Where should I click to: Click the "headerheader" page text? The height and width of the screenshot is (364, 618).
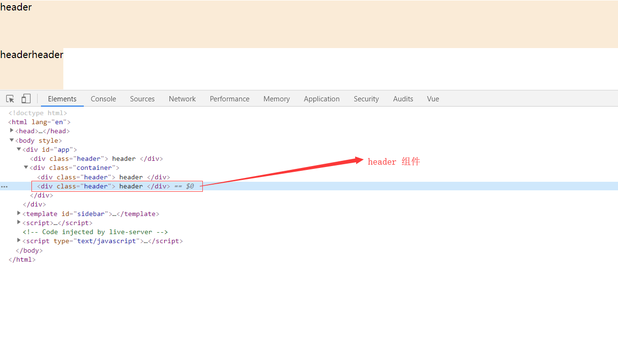point(31,55)
